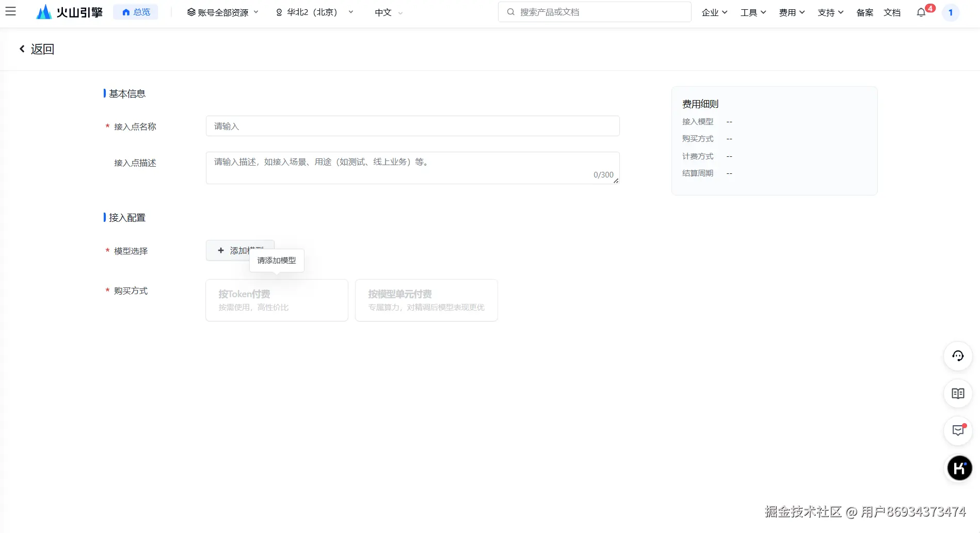980x533 pixels.
Task: Open the 备案 link
Action: [x=865, y=12]
